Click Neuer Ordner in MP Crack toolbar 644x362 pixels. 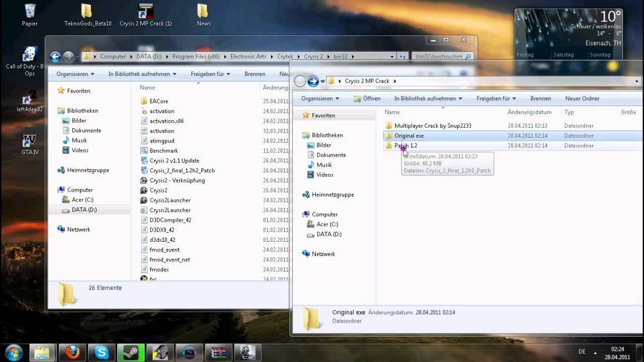[x=582, y=99]
